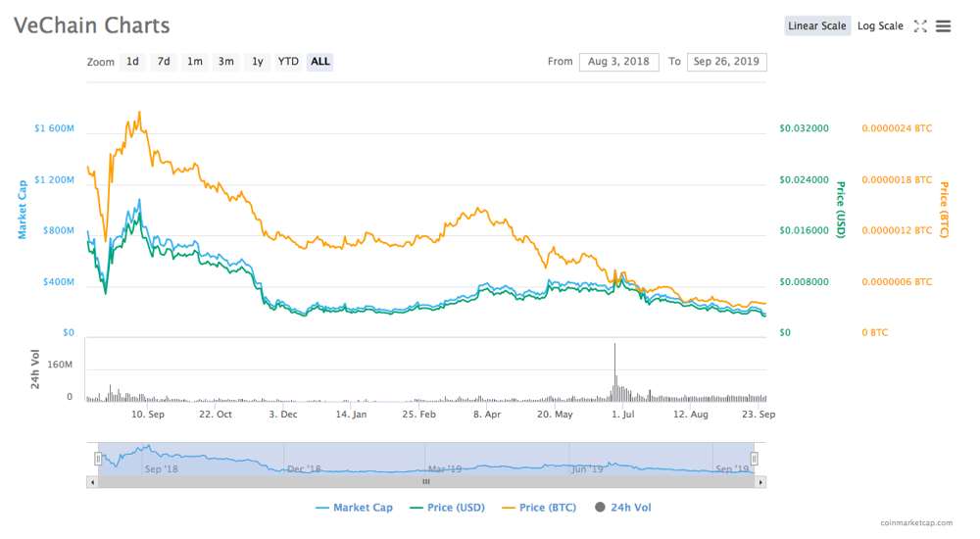
Task: Set zoom to 1d
Action: [x=132, y=62]
